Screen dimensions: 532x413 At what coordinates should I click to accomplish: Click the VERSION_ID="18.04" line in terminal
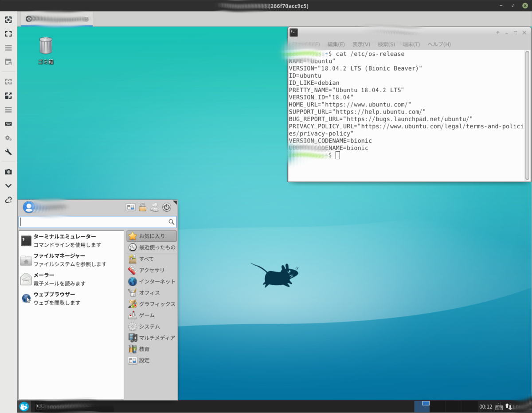click(x=321, y=97)
